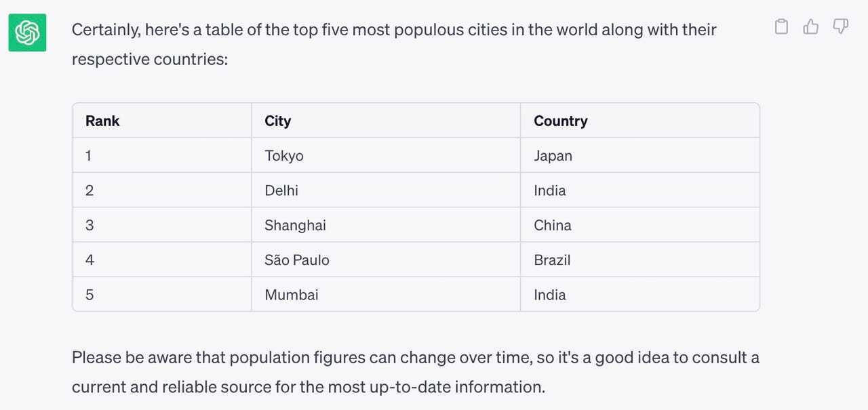Click the Rank column header

(102, 121)
